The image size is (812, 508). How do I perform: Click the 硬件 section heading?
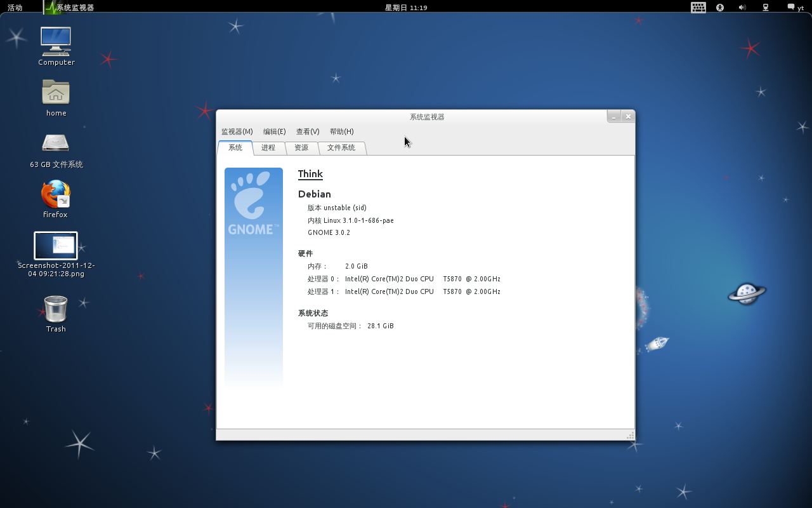coord(305,253)
